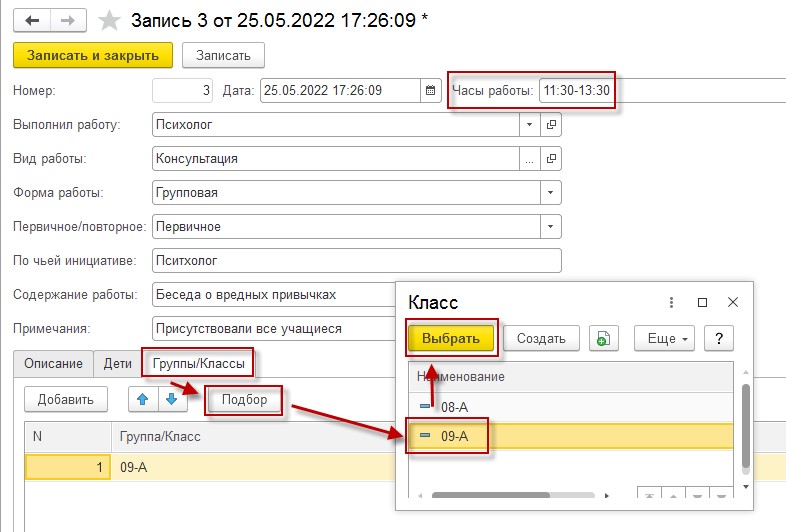The image size is (786, 532).
Task: Click the N column header
Action: click(68, 437)
